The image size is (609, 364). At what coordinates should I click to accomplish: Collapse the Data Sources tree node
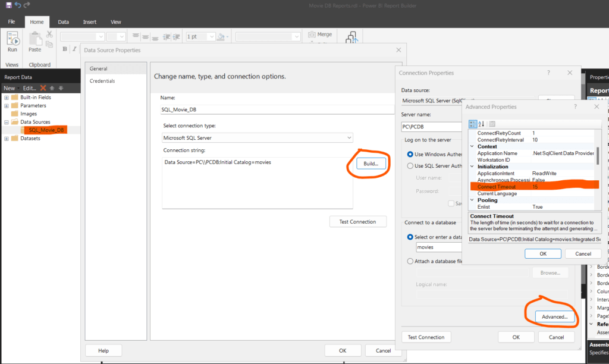(x=7, y=122)
